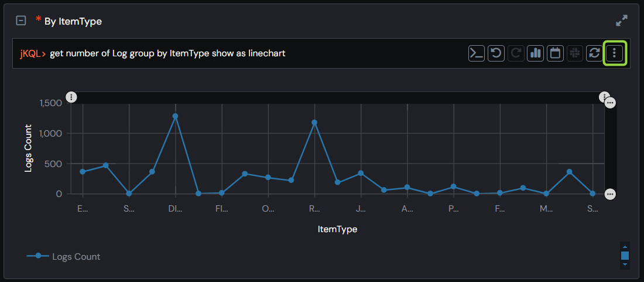Select the highest data point above DI...

click(x=176, y=116)
